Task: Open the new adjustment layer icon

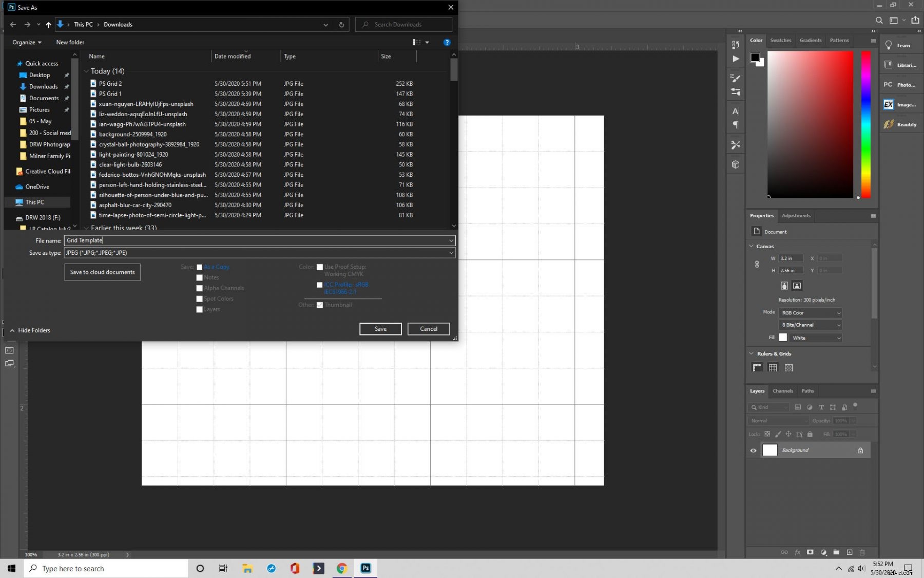Action: (x=824, y=552)
